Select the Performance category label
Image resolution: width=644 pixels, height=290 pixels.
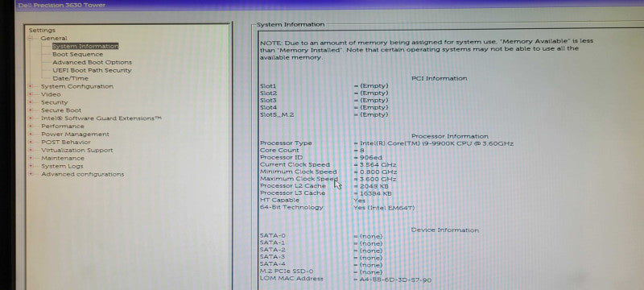click(x=63, y=126)
